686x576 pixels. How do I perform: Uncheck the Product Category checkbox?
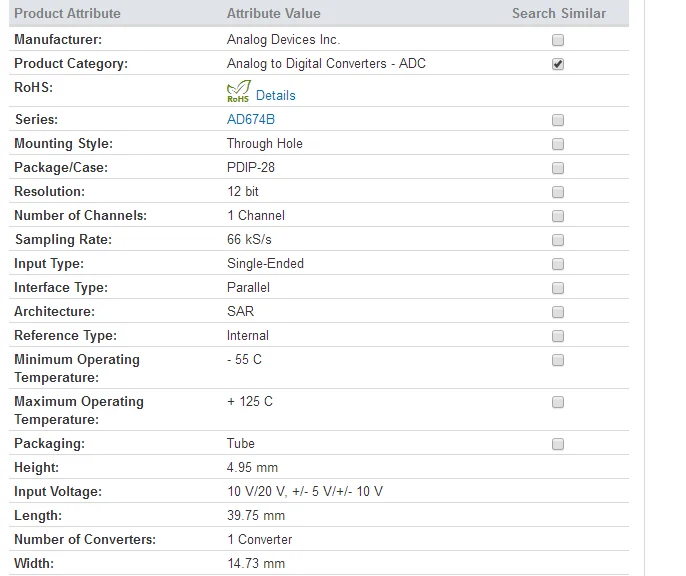[558, 64]
